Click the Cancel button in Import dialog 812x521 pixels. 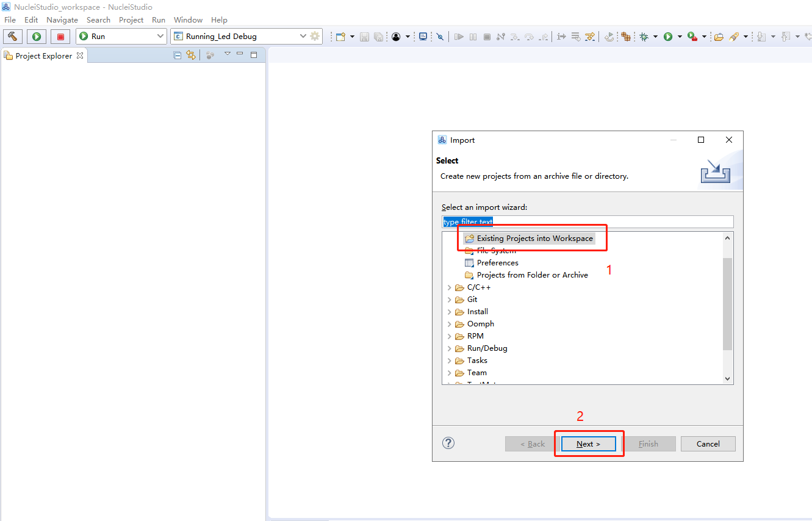708,444
